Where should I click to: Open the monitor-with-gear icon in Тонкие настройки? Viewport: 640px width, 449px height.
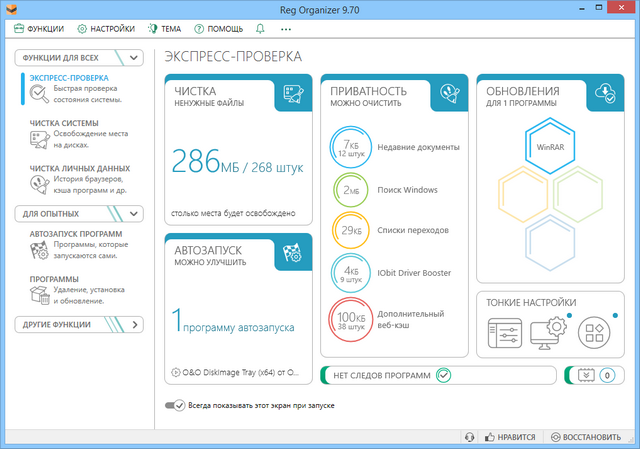tap(548, 331)
